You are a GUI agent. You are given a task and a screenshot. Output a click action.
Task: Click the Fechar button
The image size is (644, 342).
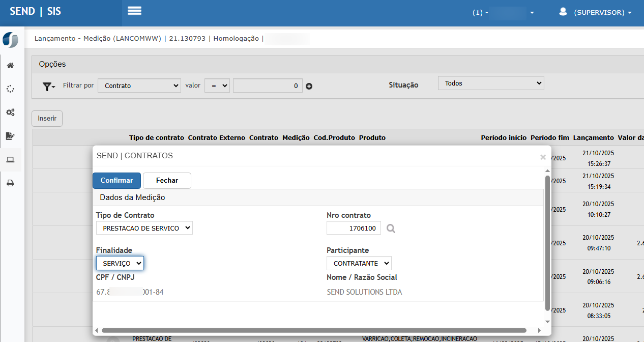click(167, 181)
